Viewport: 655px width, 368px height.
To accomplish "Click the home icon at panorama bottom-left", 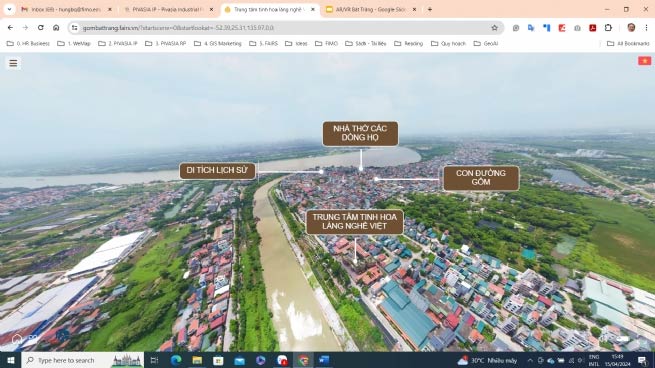I will click(x=17, y=339).
